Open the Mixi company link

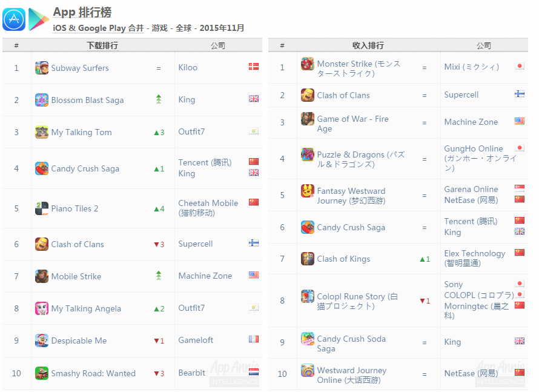[471, 67]
